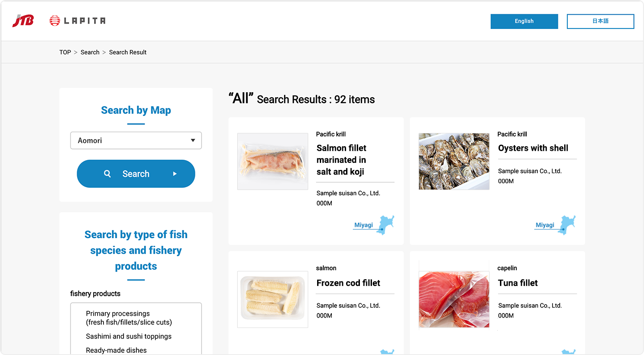
Task: Click the LAPITA logo
Action: [x=78, y=21]
